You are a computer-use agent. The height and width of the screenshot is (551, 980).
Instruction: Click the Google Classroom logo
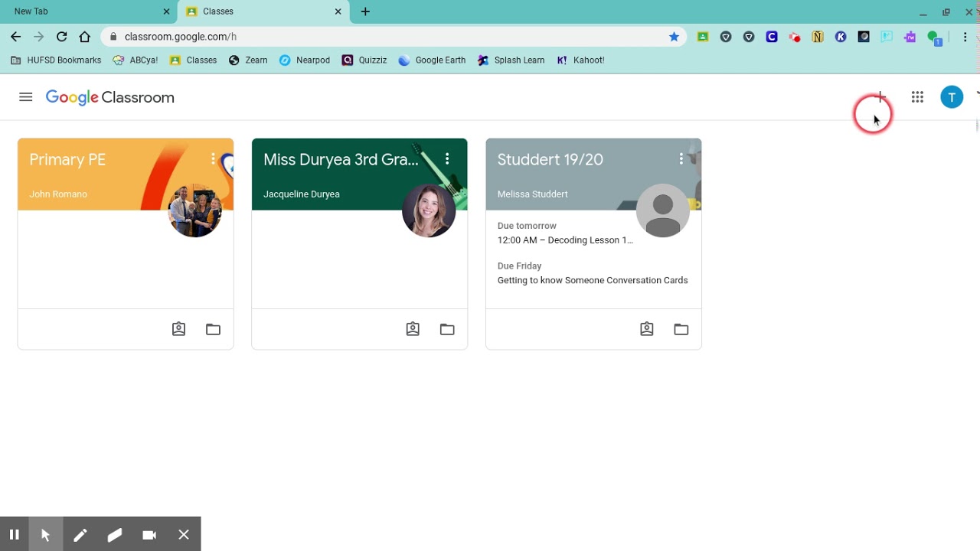(x=109, y=97)
